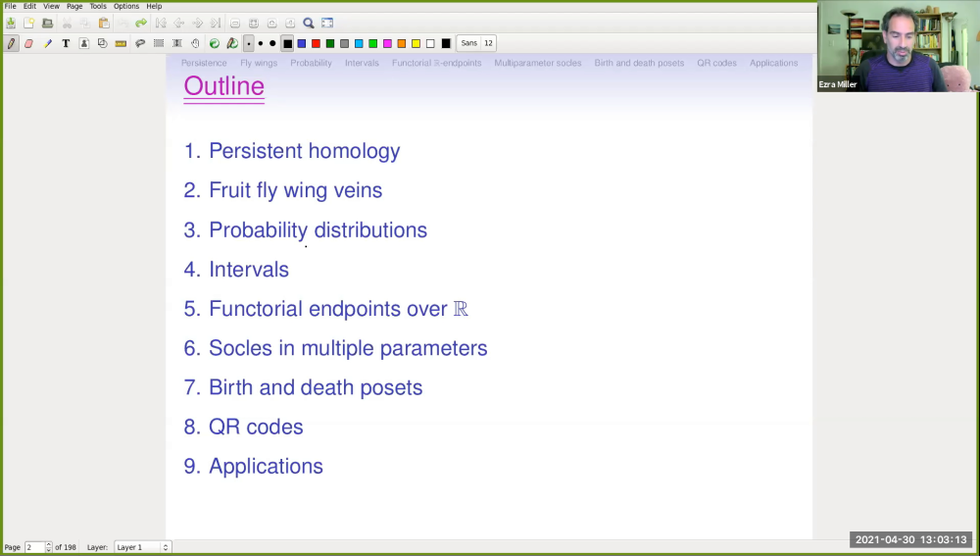Go to the next page
This screenshot has height=556, width=980.
[x=198, y=24]
